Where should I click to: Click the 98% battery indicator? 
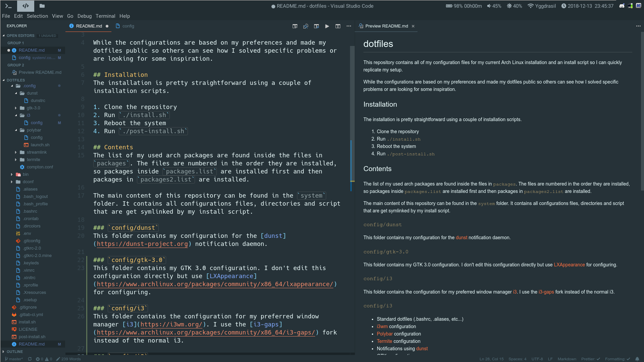click(464, 6)
